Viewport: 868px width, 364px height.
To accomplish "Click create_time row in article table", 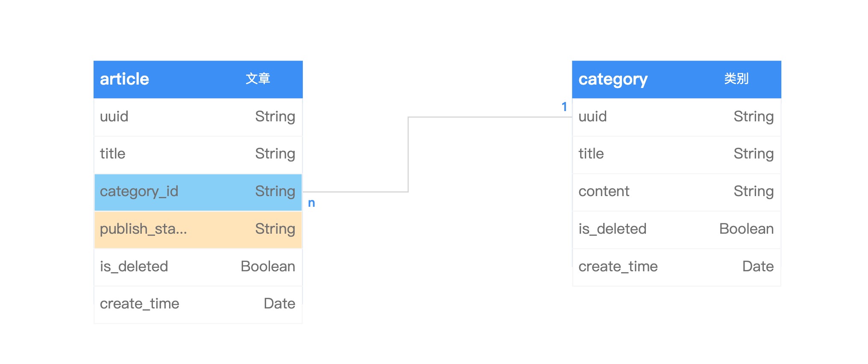I will click(198, 304).
